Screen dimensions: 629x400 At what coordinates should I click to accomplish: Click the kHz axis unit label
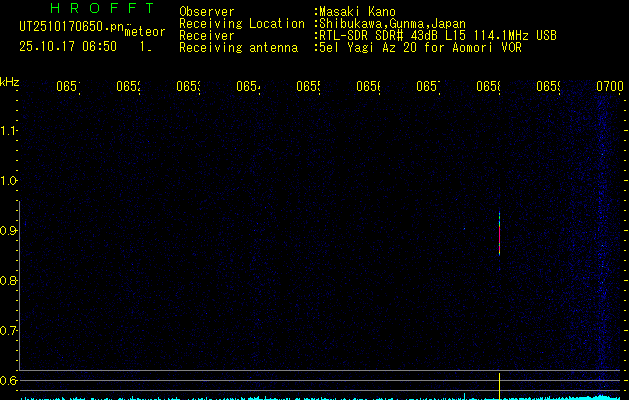coord(10,82)
